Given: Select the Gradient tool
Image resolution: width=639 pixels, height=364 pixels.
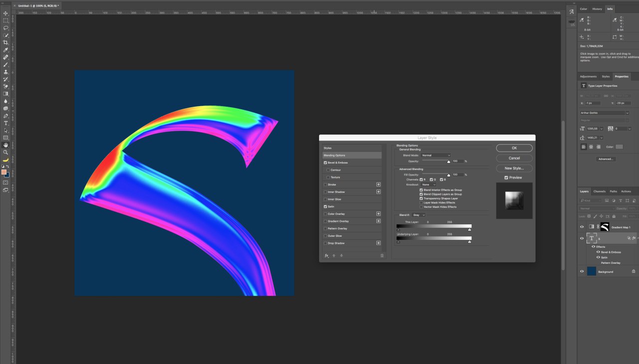Looking at the screenshot, I should [6, 93].
